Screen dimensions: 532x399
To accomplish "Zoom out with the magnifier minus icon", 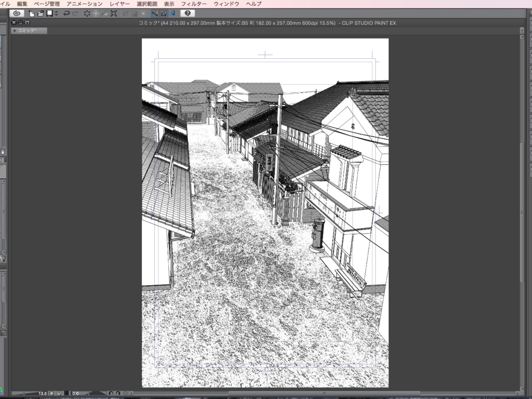I will pos(51,392).
